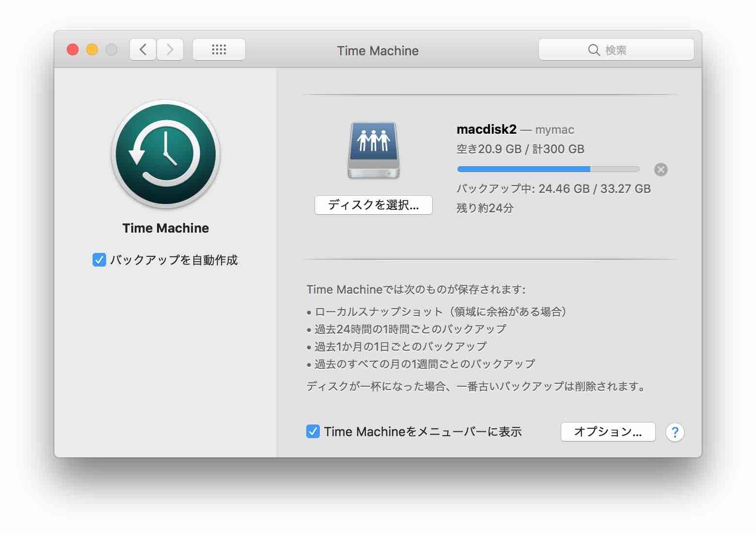
Task: Click the ローカルスナップショット bullet line
Action: tap(437, 312)
